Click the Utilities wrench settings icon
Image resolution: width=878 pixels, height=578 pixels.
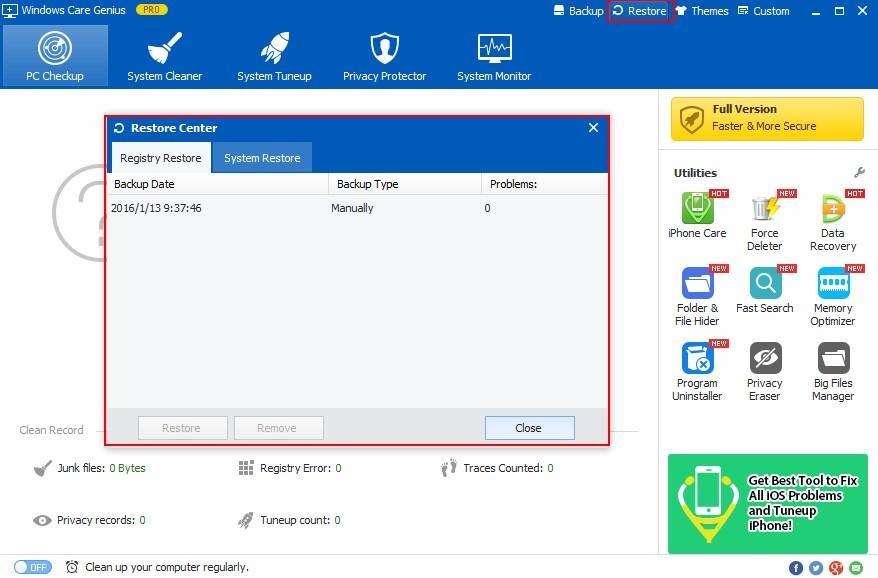860,173
